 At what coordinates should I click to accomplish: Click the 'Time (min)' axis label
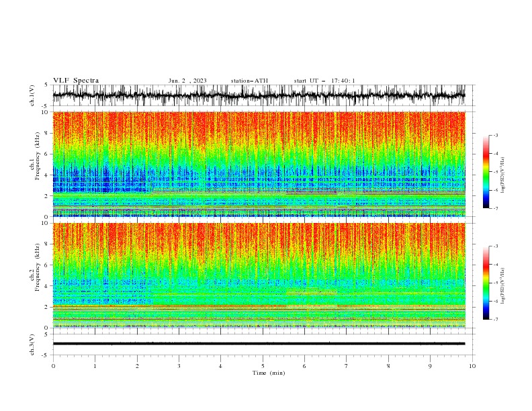[x=269, y=373]
